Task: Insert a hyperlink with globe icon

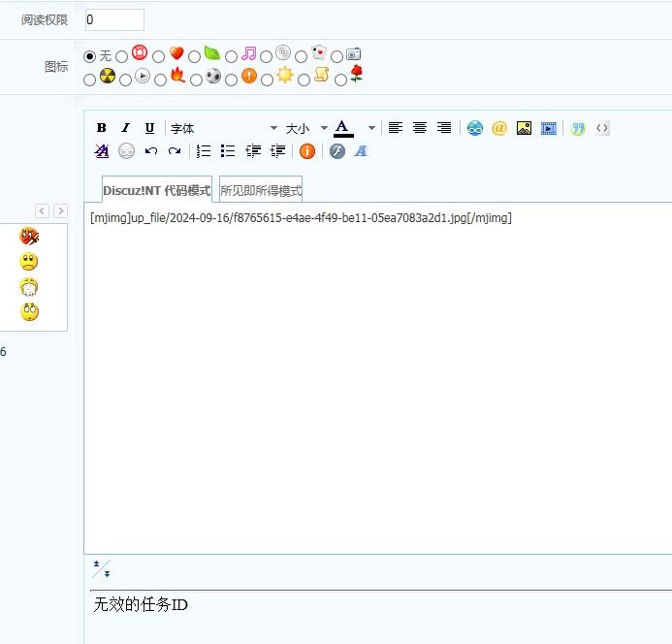Action: coord(475,128)
